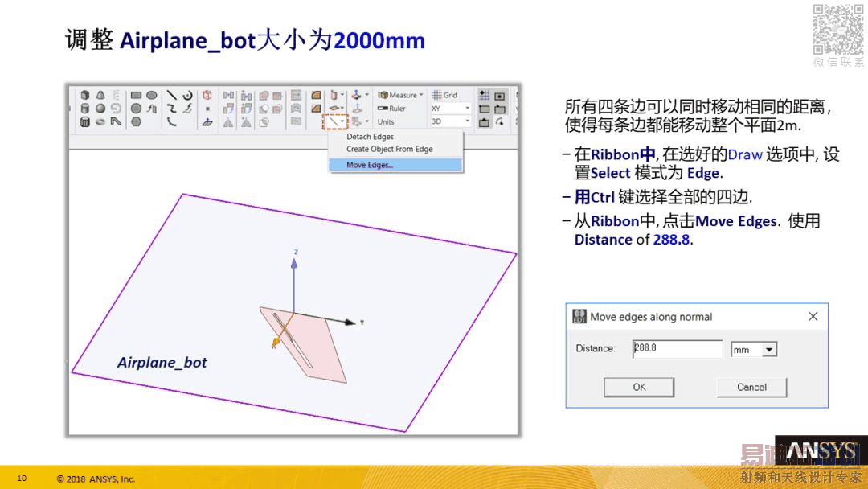Toggle snap to vertex icon
Image resolution: width=868 pixels, height=489 pixels.
[485, 109]
